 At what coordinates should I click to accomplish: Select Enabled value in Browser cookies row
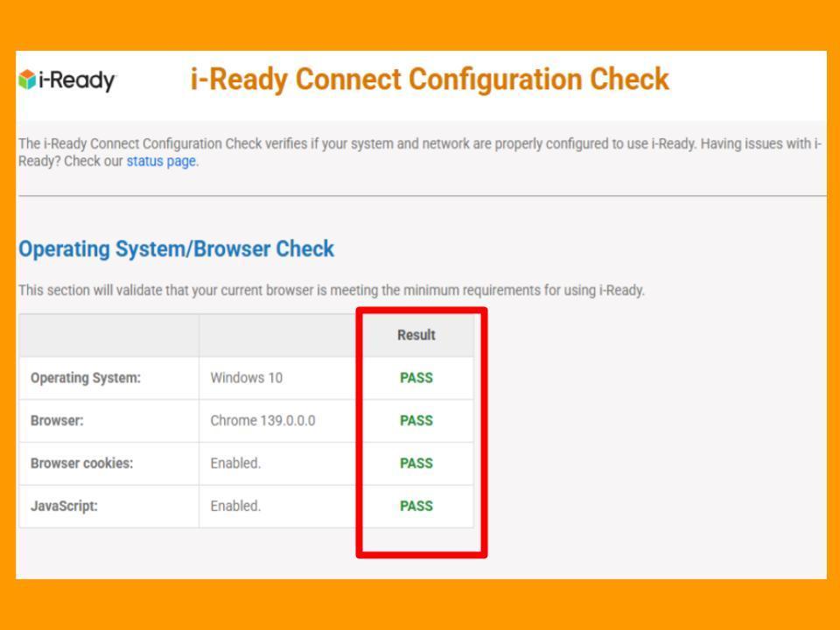click(x=235, y=464)
